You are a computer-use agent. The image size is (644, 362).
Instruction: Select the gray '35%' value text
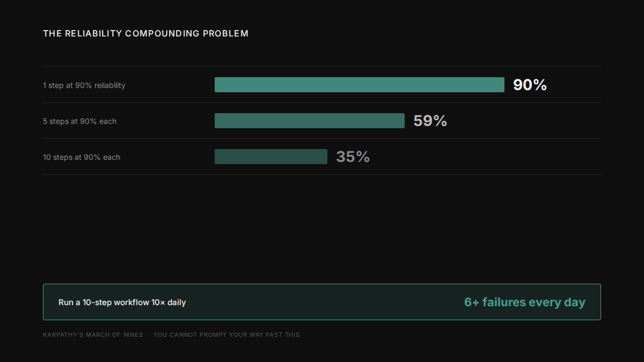click(353, 157)
